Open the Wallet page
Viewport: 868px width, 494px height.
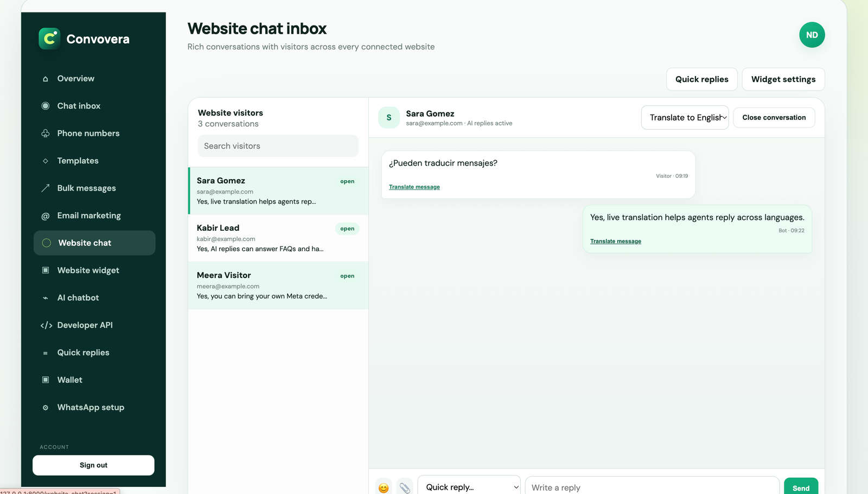[x=94, y=380]
